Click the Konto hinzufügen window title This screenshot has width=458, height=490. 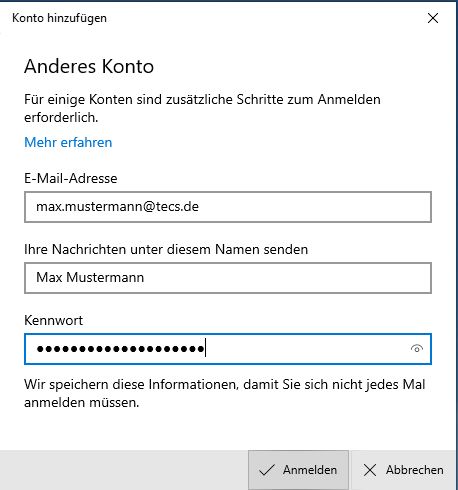pyautogui.click(x=59, y=18)
